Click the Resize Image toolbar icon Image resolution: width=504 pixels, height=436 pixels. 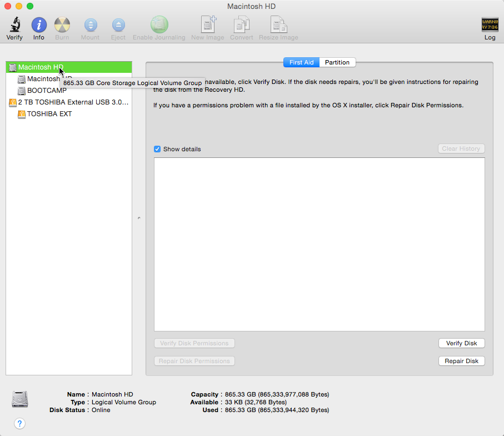[x=278, y=24]
